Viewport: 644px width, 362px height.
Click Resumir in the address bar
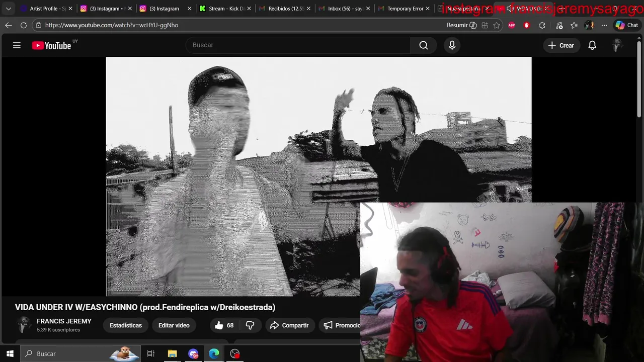click(x=461, y=25)
